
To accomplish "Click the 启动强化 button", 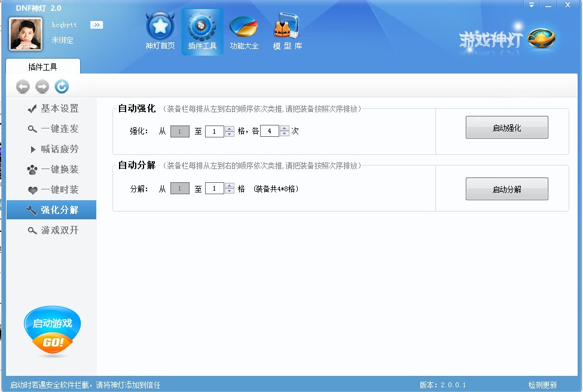I will [507, 127].
